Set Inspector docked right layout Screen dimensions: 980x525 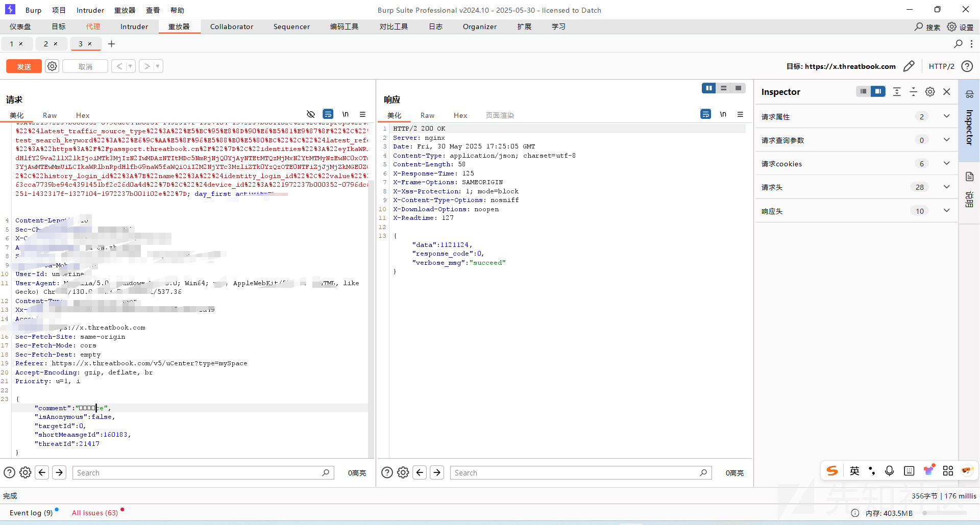tap(878, 91)
